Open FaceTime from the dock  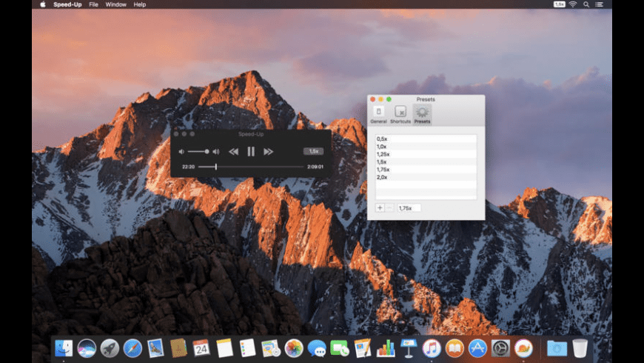[340, 348]
